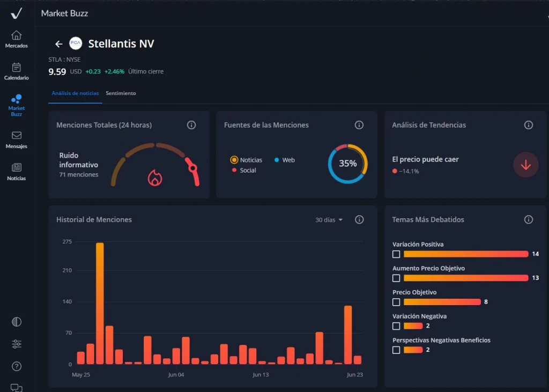The height and width of the screenshot is (392, 549).
Task: Select the Noticias source legend item
Action: [246, 160]
